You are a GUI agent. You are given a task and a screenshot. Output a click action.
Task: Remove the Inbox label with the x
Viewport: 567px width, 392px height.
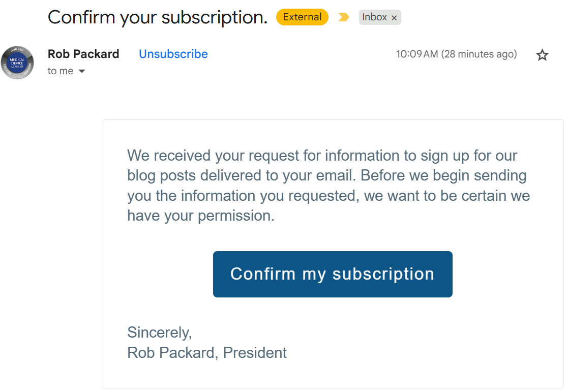394,18
